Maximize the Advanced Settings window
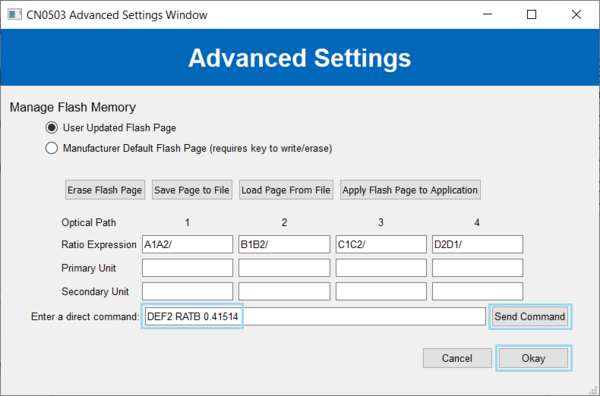600x396 pixels. click(532, 15)
